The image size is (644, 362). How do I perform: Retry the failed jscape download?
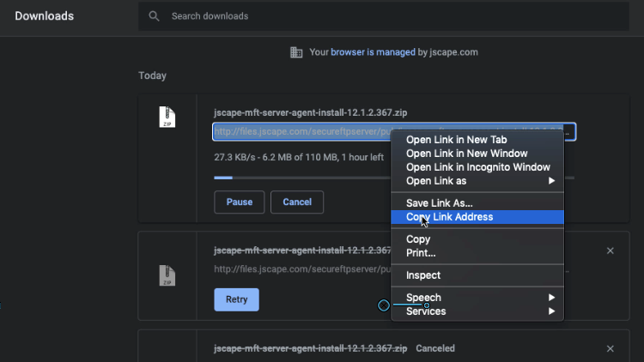pyautogui.click(x=236, y=299)
